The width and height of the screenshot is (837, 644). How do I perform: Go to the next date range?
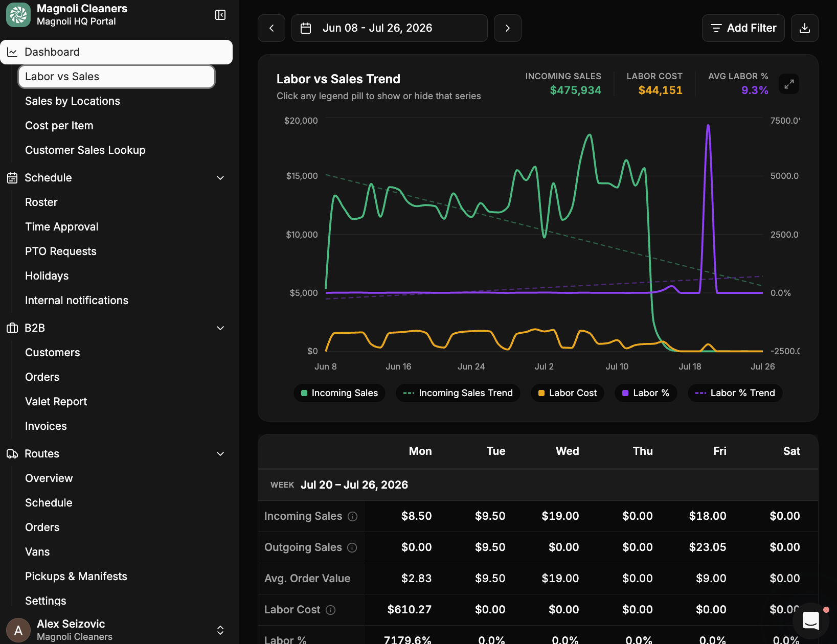tap(508, 28)
